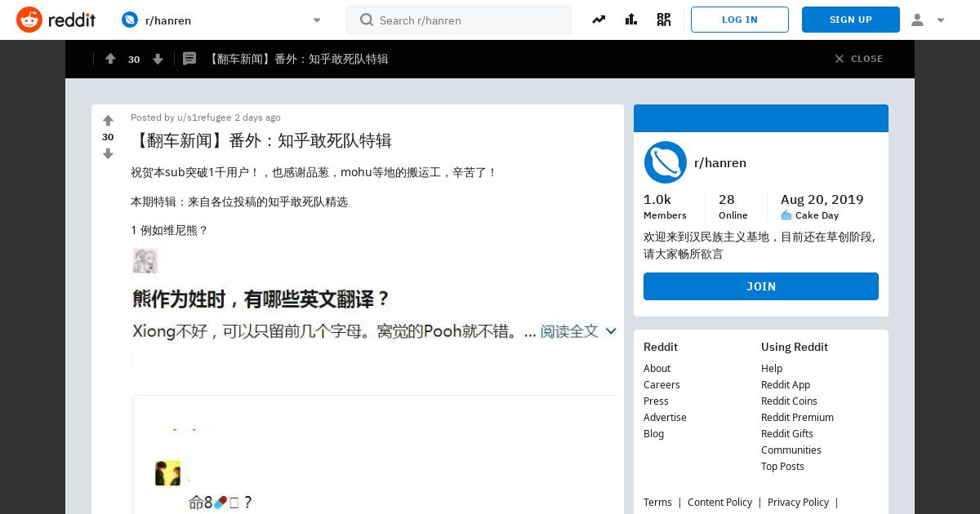Viewport: 980px width, 514px height.
Task: Open the u/s1refugee author profile link
Action: pyautogui.click(x=204, y=117)
